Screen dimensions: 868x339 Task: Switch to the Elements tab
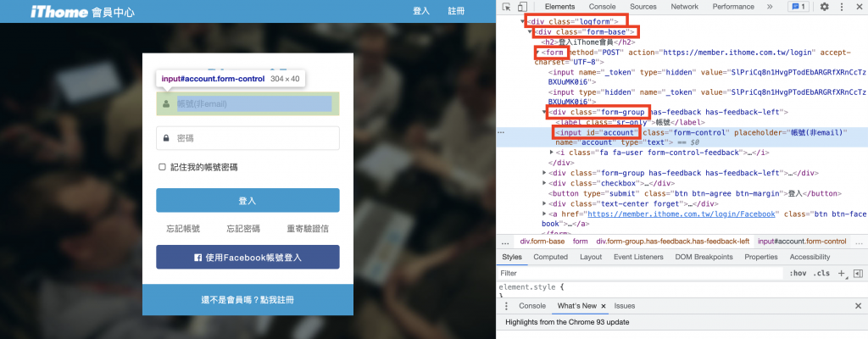coord(559,7)
